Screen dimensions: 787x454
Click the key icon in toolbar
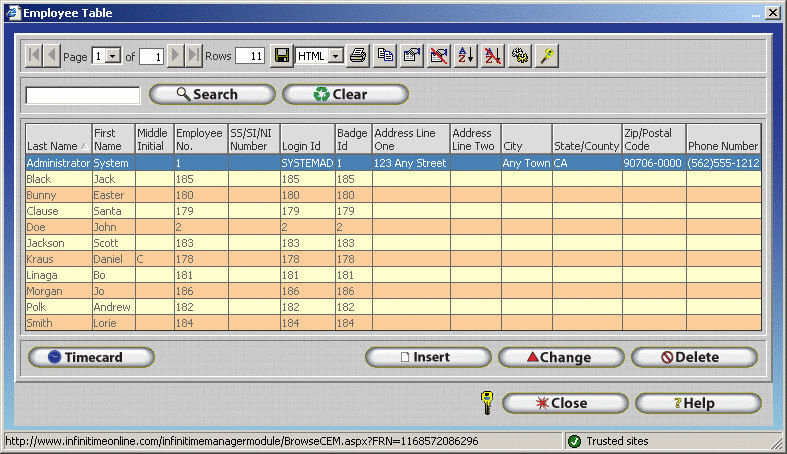click(x=546, y=56)
